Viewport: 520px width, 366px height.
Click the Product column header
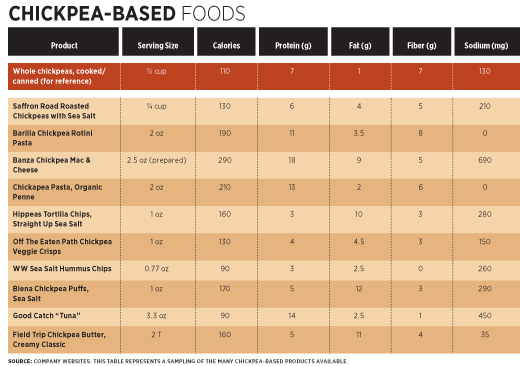pyautogui.click(x=63, y=42)
